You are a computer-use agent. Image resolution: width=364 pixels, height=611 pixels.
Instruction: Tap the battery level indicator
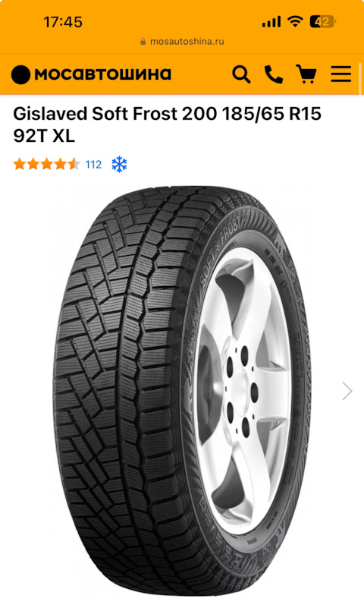(323, 21)
